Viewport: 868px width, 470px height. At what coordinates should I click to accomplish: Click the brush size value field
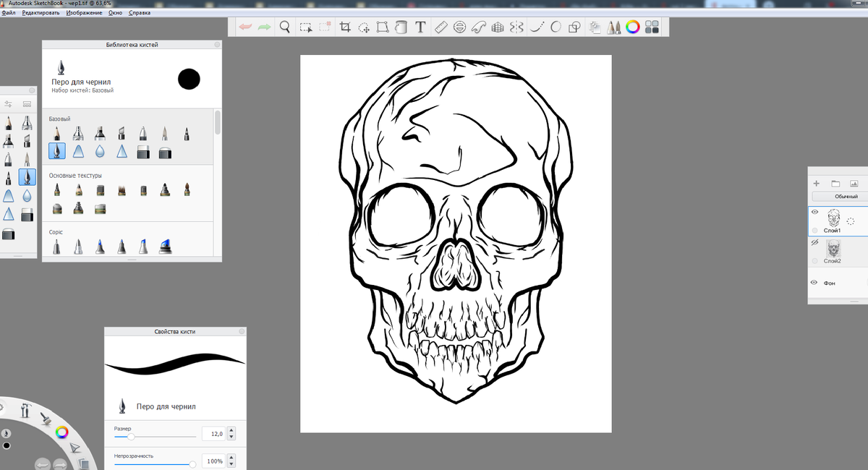pyautogui.click(x=212, y=434)
